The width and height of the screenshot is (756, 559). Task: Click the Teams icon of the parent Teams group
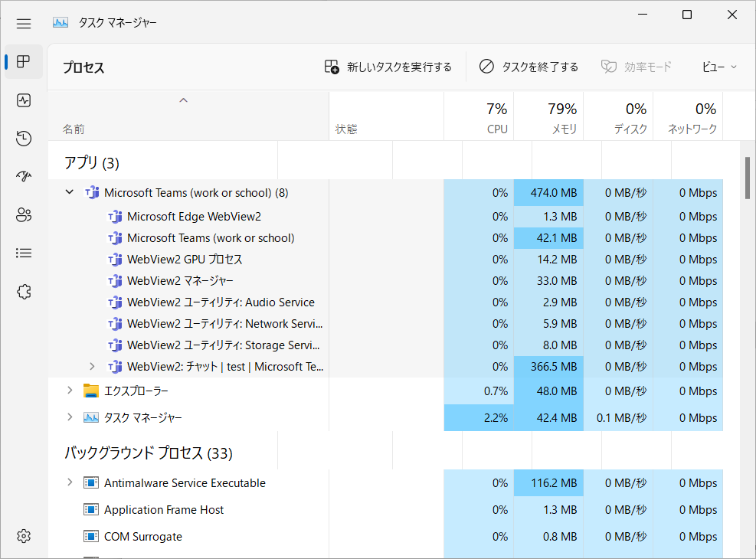(92, 193)
